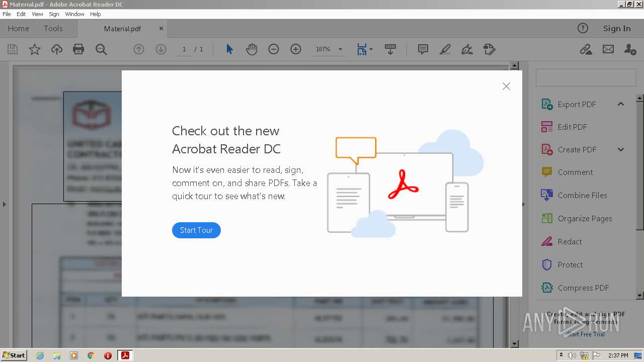Open Chrome from the taskbar
The width and height of the screenshot is (644, 362).
[x=91, y=355]
